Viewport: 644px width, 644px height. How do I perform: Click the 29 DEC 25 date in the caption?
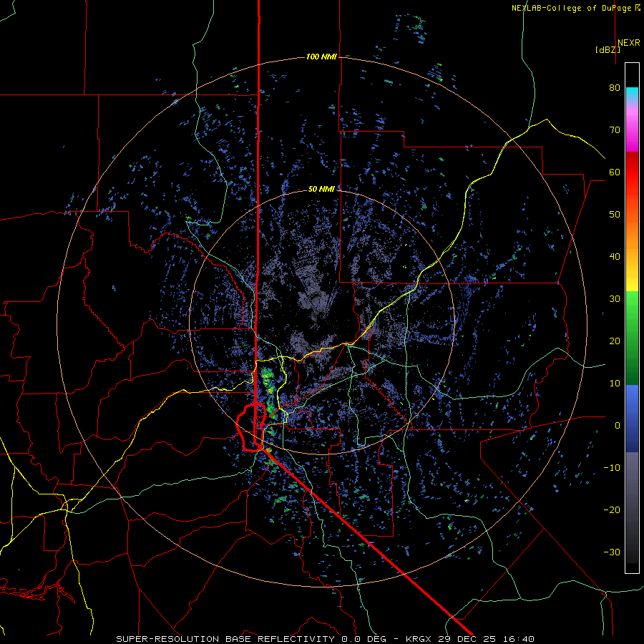pyautogui.click(x=468, y=639)
